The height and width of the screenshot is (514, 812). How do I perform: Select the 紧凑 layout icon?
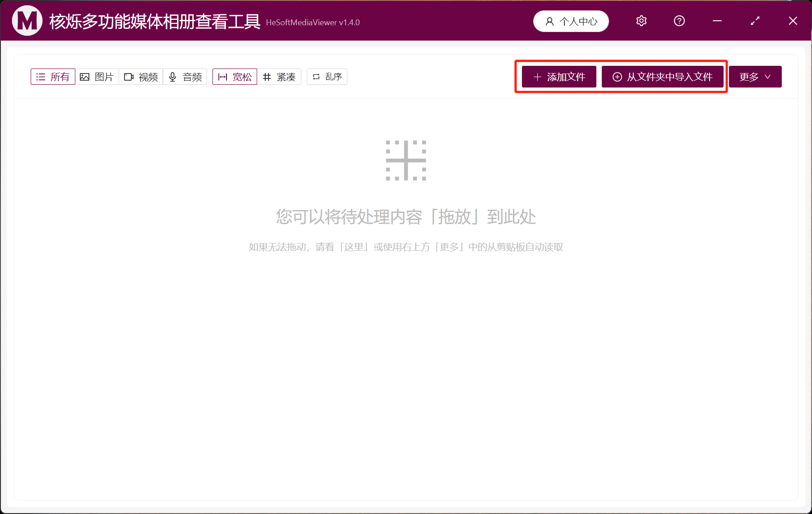[267, 77]
